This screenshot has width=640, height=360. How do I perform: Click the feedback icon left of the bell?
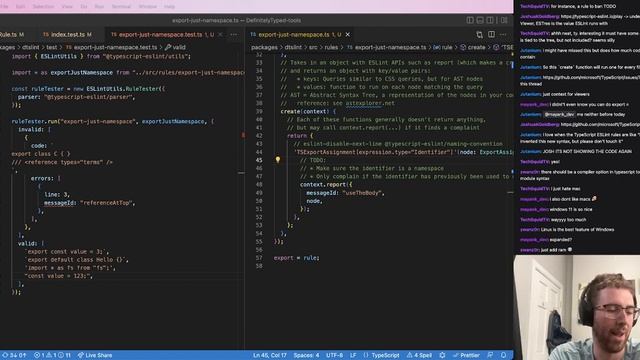pyautogui.click(x=490, y=355)
